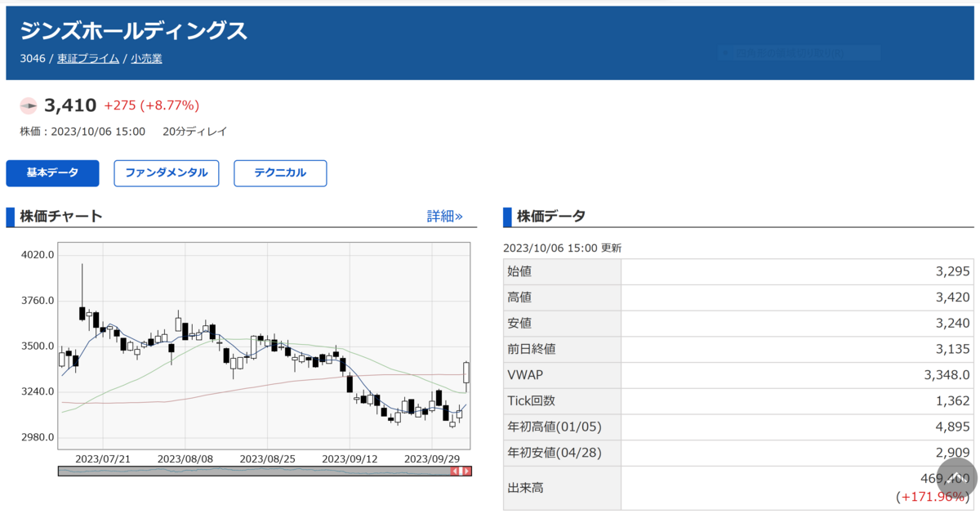Click the 2980.0 y-axis label
The image size is (980, 514).
click(38, 437)
